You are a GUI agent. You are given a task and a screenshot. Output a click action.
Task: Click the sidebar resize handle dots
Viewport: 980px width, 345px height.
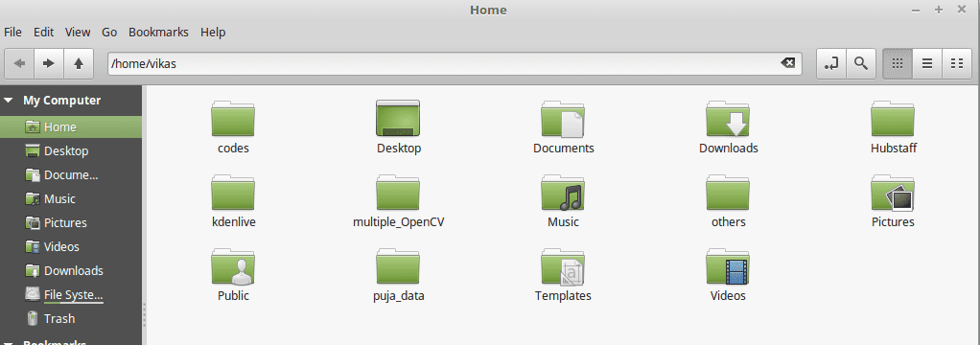(x=145, y=315)
